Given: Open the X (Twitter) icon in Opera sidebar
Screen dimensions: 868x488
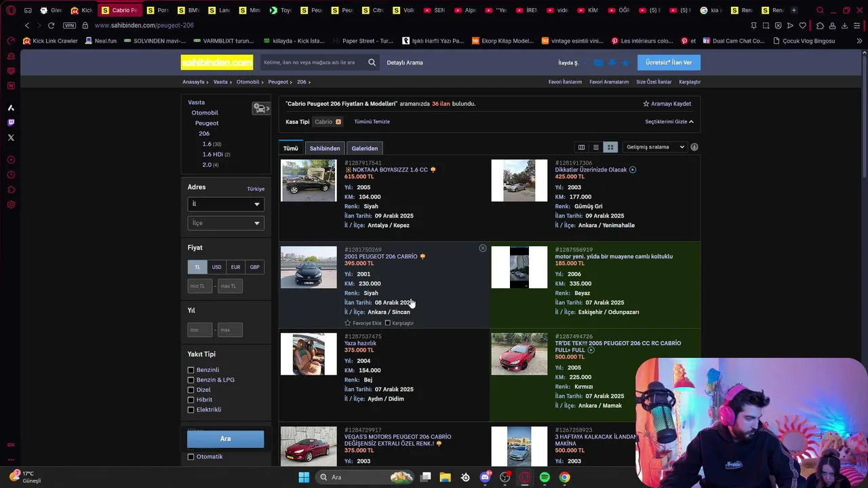Looking at the screenshot, I should [11, 138].
